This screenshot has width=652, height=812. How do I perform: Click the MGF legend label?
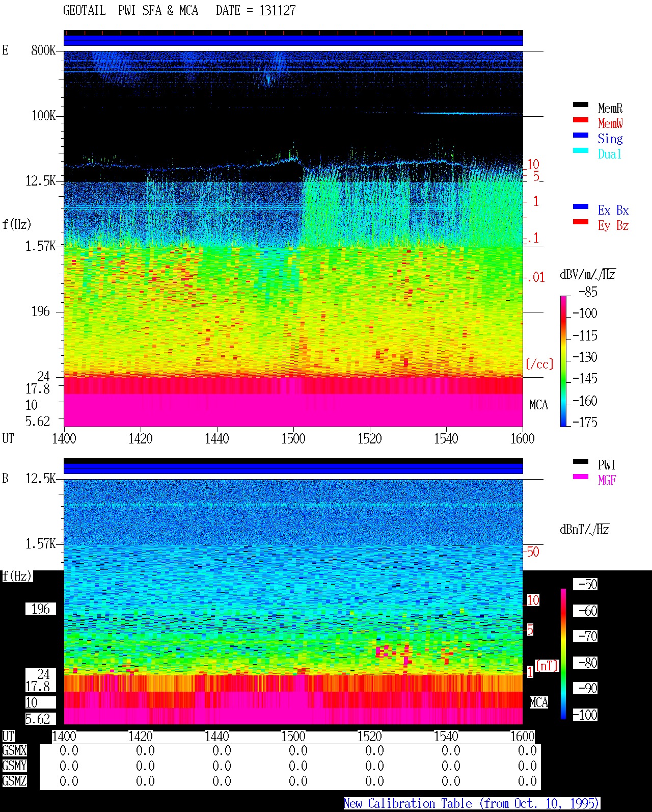[x=607, y=480]
